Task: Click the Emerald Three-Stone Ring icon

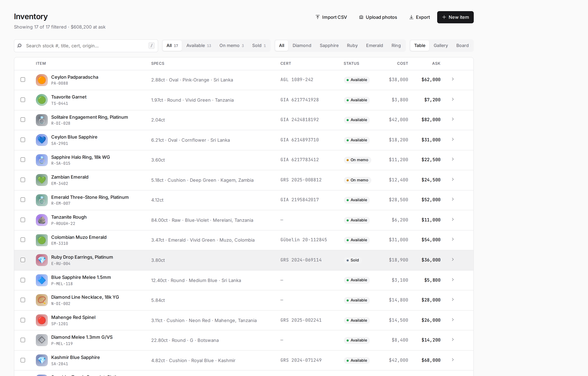Action: click(x=42, y=200)
